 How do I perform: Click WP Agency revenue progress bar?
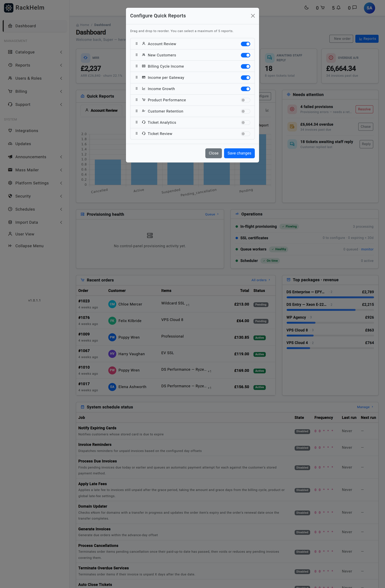coord(330,323)
